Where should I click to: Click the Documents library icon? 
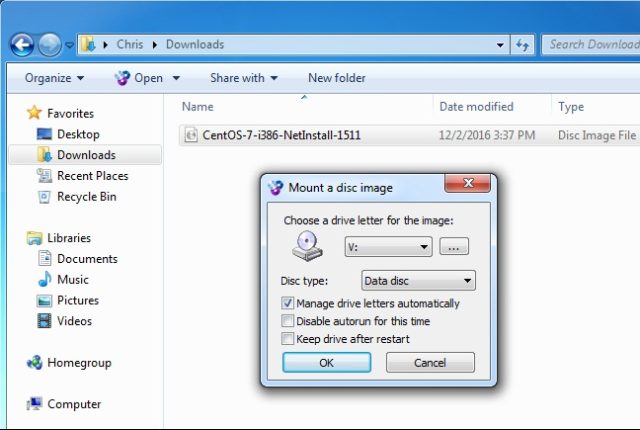[x=44, y=259]
